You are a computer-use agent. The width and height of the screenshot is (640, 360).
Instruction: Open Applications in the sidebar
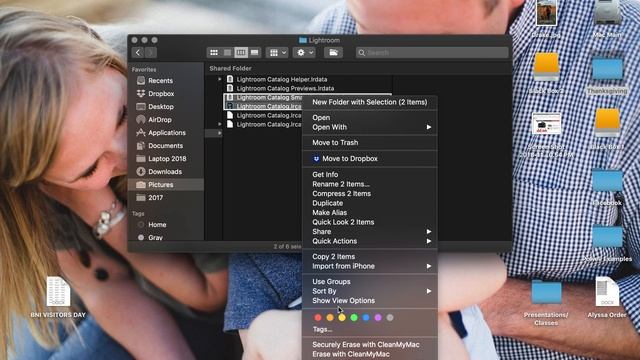click(166, 133)
